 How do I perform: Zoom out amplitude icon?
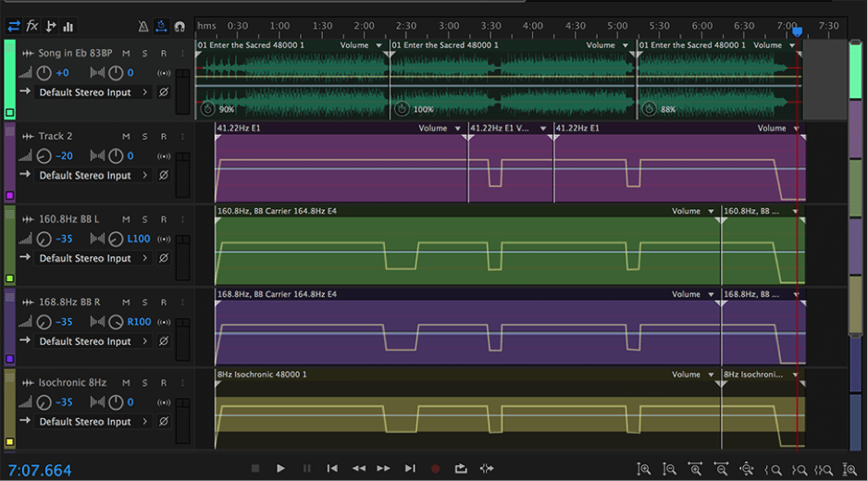669,469
